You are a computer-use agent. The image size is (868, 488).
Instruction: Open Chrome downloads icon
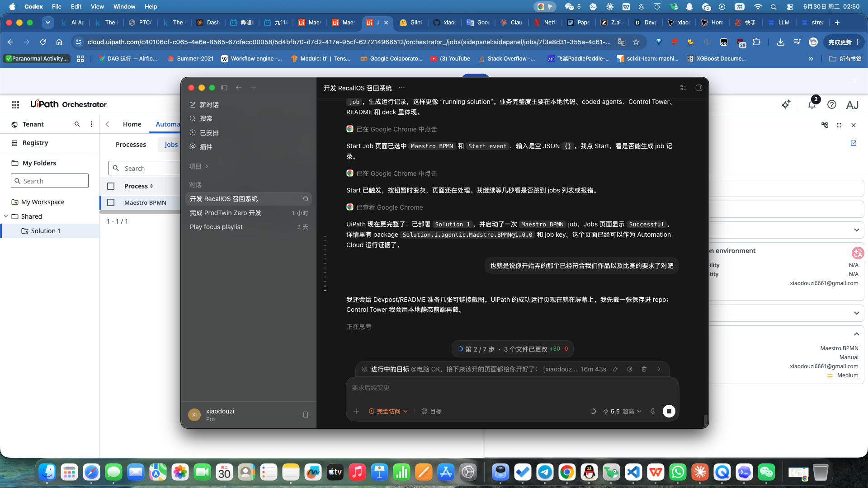point(781,42)
